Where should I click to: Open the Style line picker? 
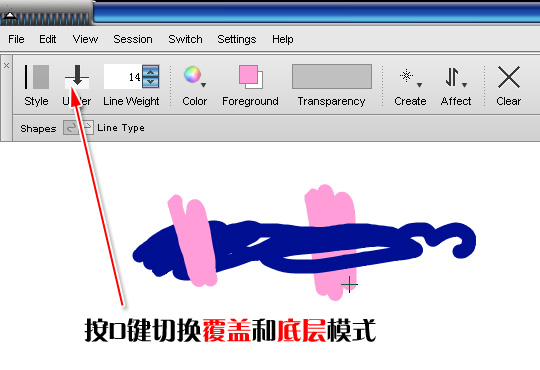[x=37, y=77]
